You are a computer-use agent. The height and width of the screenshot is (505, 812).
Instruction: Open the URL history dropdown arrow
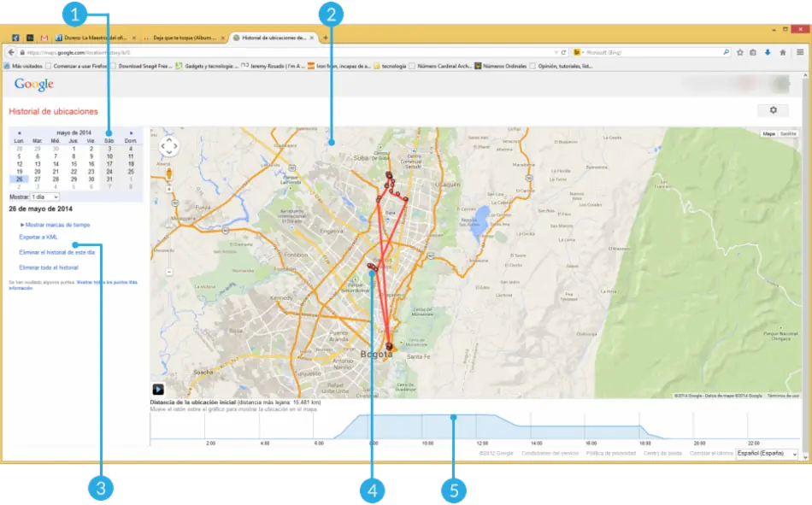(556, 52)
